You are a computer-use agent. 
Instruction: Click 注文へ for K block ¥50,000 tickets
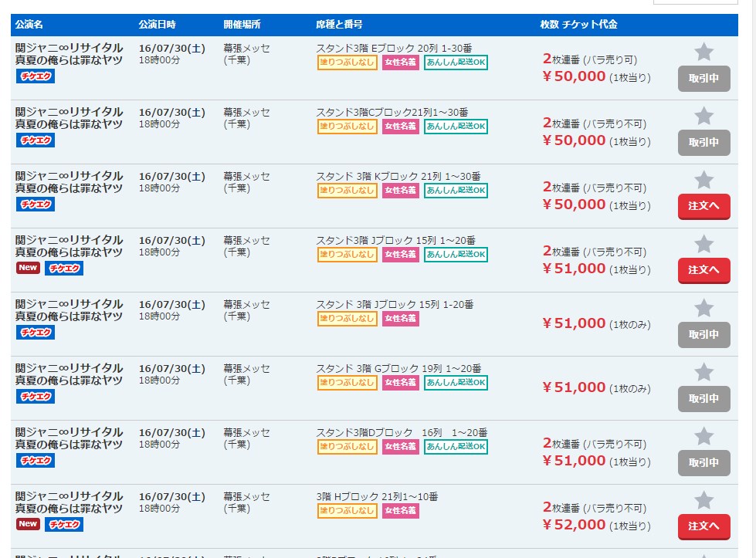[x=704, y=207]
